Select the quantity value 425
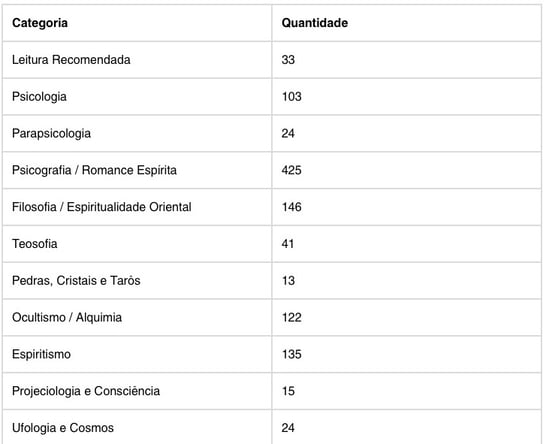546x444 pixels. (x=291, y=170)
